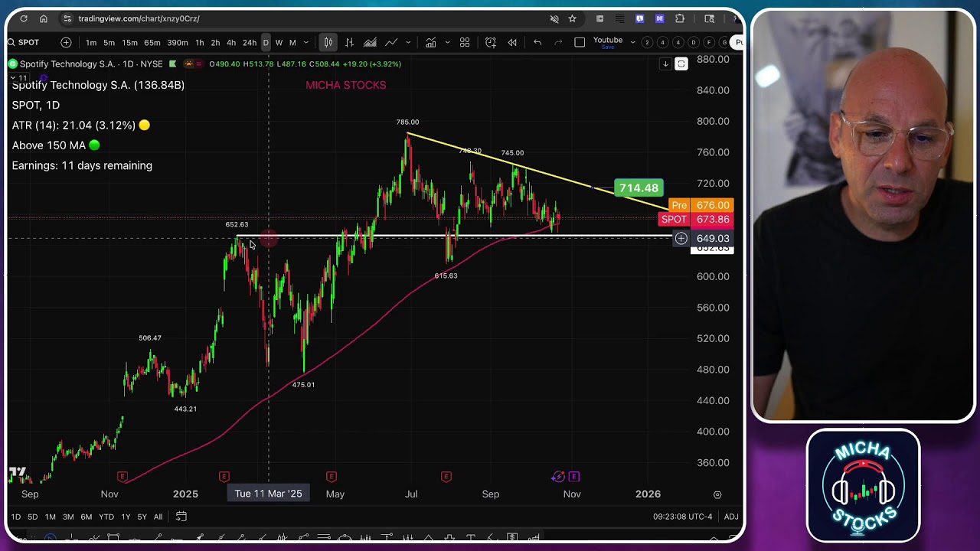Create alert with clock-plus icon

click(491, 42)
